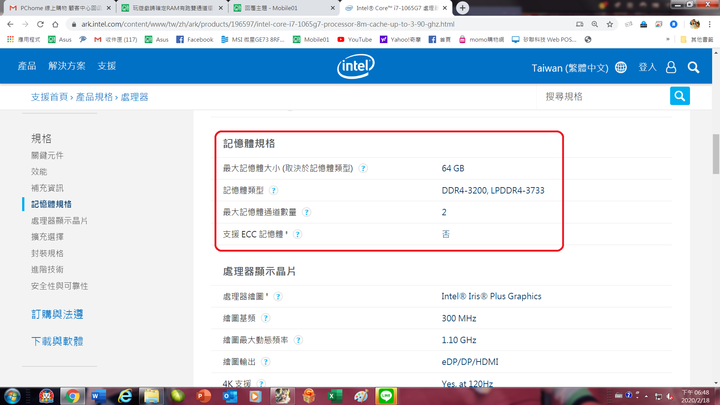
Task: Jump to 補充資訊 in sidebar
Action: coord(47,188)
